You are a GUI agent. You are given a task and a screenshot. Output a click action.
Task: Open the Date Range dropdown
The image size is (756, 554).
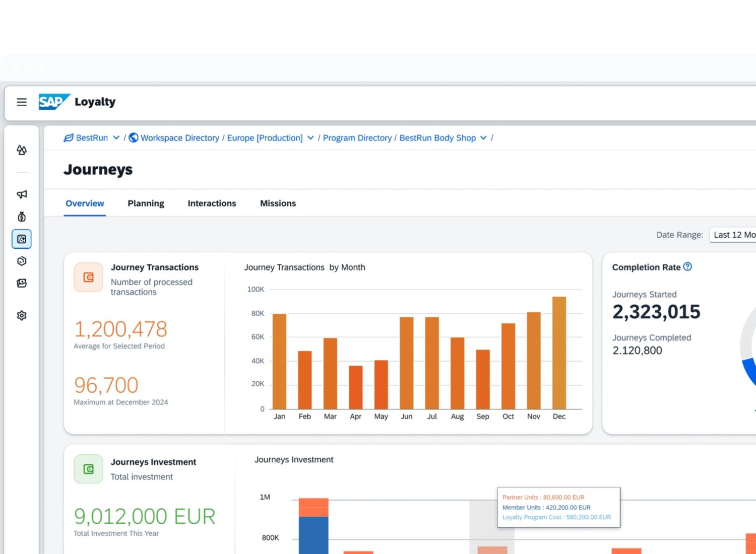733,235
